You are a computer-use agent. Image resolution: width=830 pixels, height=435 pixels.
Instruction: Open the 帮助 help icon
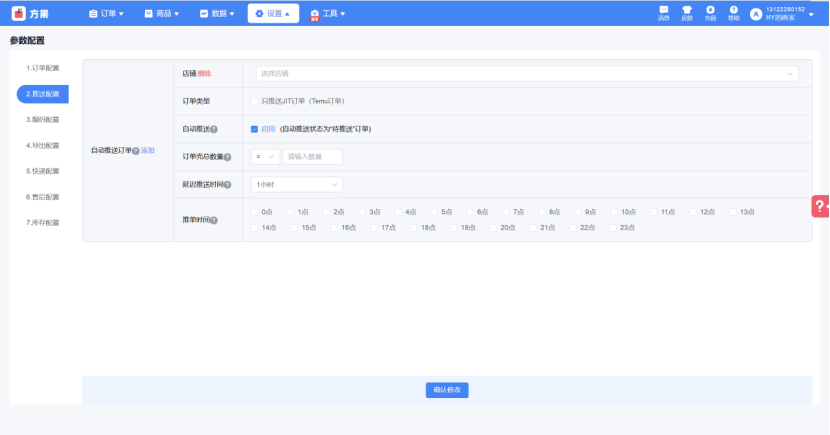(734, 11)
